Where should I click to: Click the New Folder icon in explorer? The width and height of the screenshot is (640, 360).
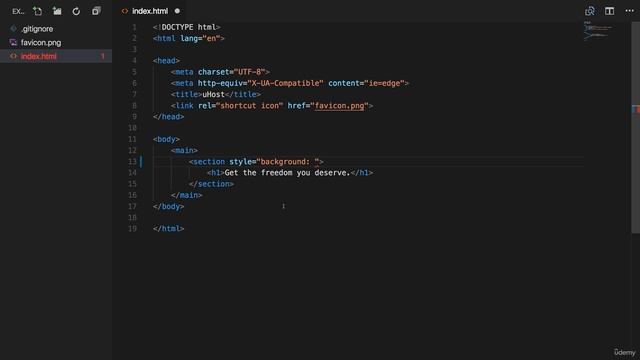pos(57,11)
